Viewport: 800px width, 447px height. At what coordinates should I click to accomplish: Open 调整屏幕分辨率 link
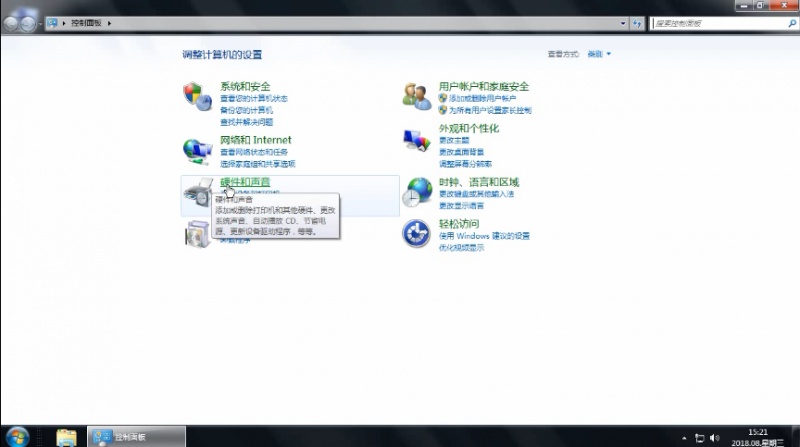(x=465, y=164)
